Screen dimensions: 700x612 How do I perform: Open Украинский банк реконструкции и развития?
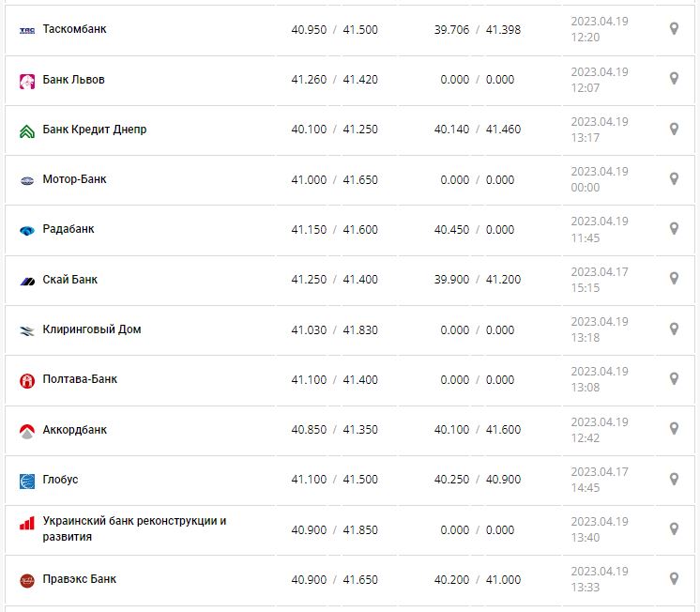pyautogui.click(x=134, y=528)
